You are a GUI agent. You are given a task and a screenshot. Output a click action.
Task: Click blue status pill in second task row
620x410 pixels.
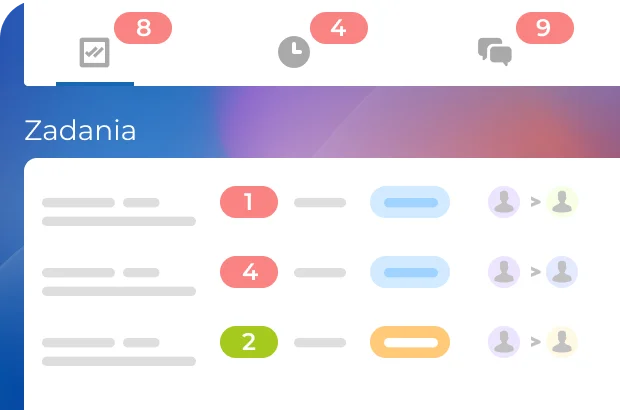point(410,272)
